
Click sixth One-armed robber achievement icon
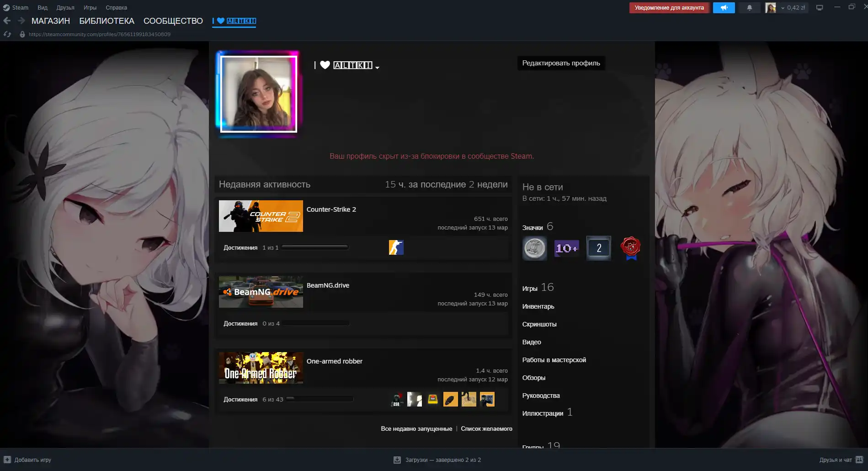[x=487, y=399]
